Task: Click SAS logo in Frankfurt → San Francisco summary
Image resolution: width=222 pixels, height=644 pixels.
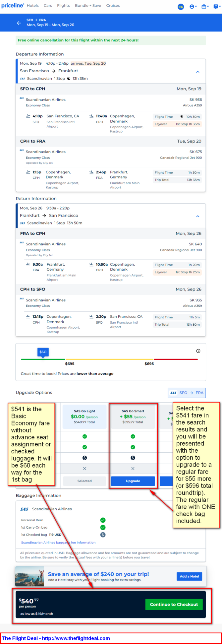Action: 22,223
